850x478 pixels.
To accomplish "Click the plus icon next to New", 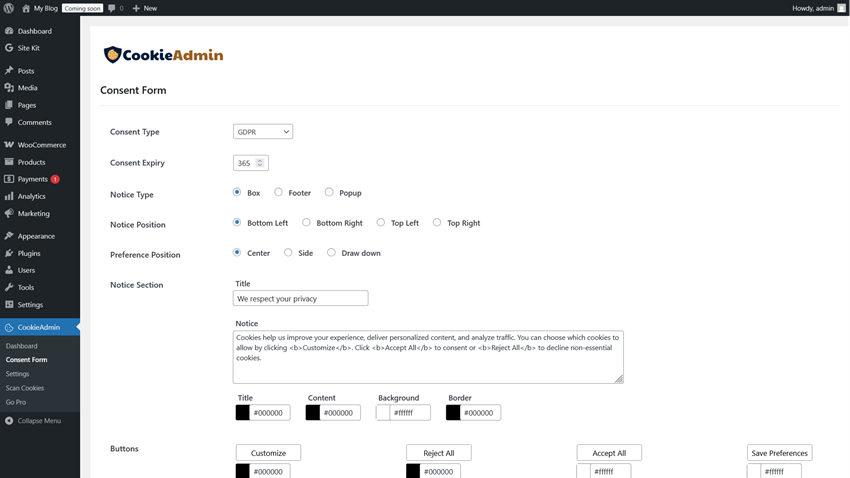I will pos(136,8).
